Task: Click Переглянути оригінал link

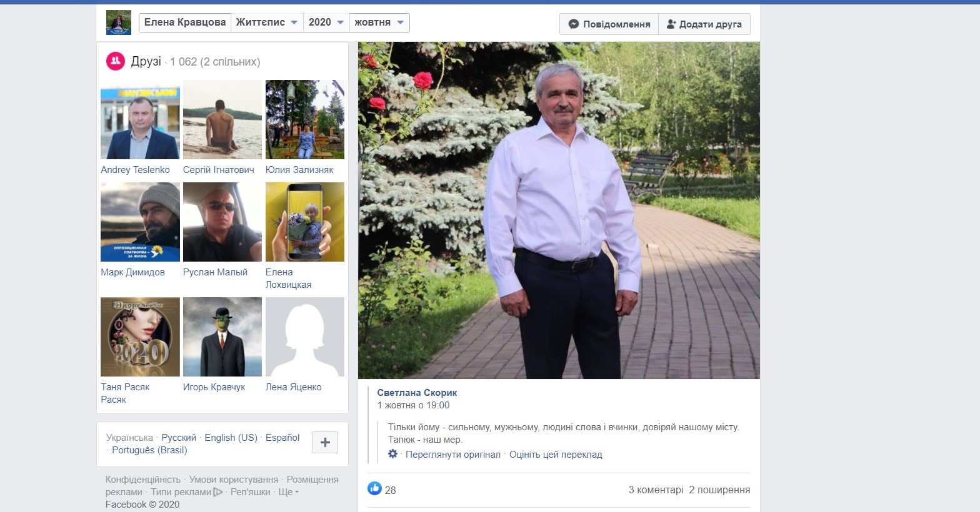Action: tap(452, 455)
